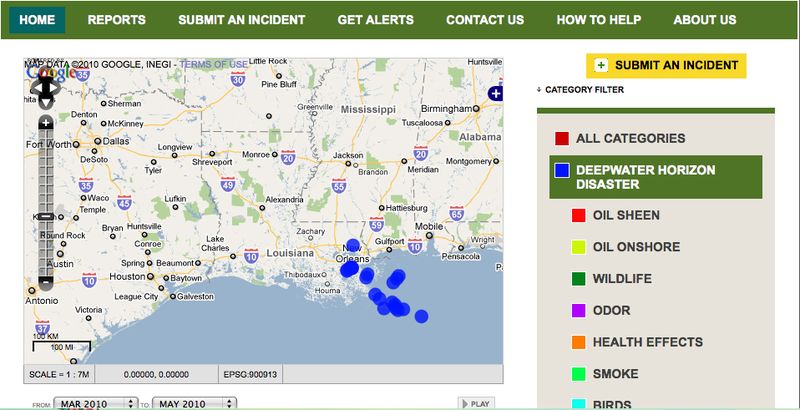Viewport: 800px width, 410px height.
Task: Click the blue incident marker nearest Thibodaux
Action: 349,269
